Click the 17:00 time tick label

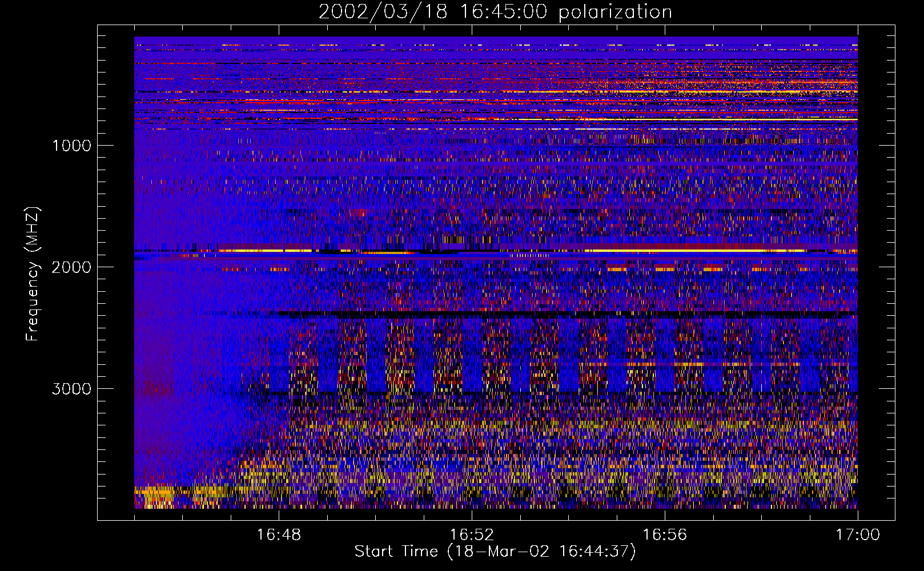pyautogui.click(x=858, y=535)
